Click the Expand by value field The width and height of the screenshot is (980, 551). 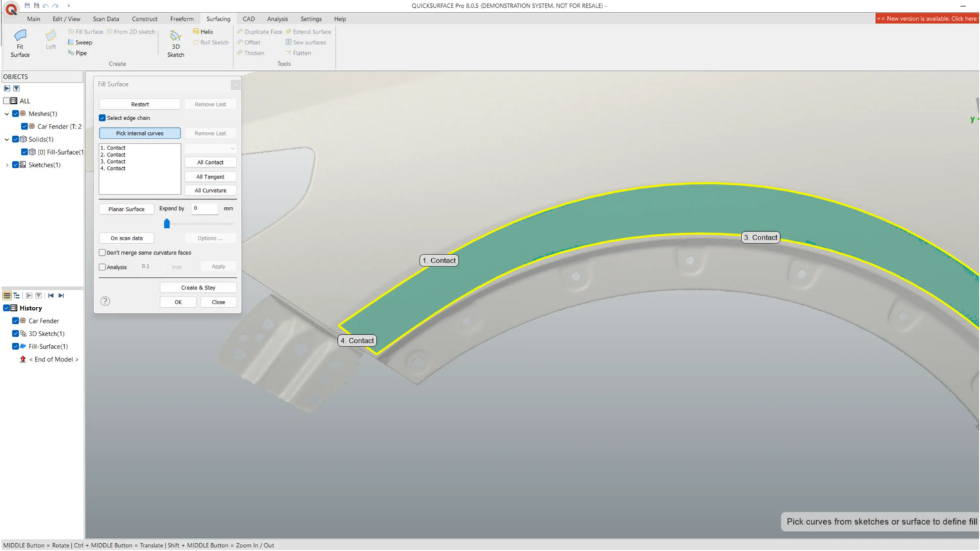pyautogui.click(x=204, y=208)
